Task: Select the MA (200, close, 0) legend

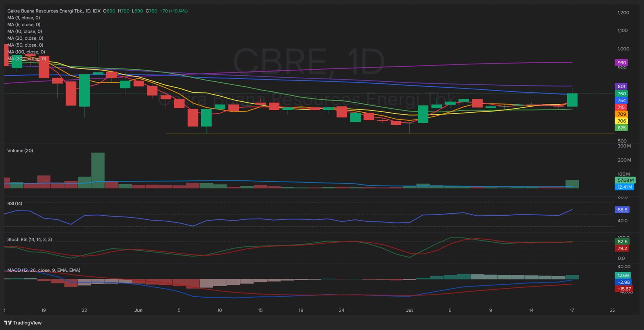Action: coord(27,59)
